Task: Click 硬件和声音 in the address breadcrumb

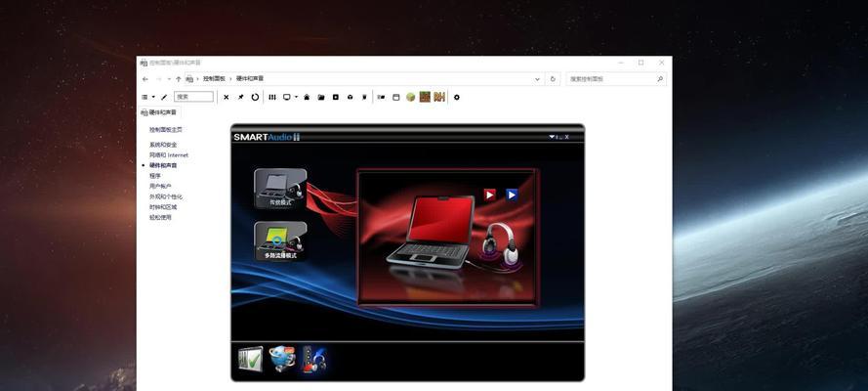Action: [250, 79]
